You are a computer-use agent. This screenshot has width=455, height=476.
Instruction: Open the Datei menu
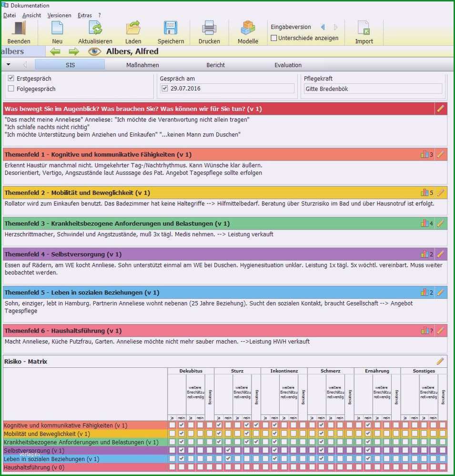10,15
